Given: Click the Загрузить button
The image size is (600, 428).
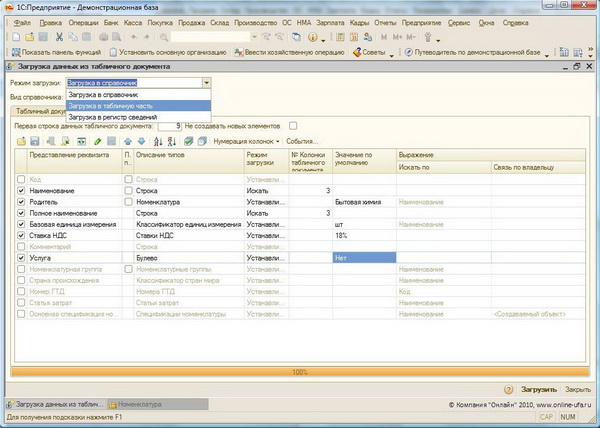Looking at the screenshot, I should point(539,389).
